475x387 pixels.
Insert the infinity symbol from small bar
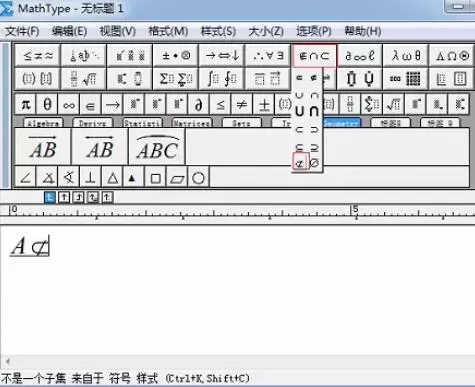point(69,105)
